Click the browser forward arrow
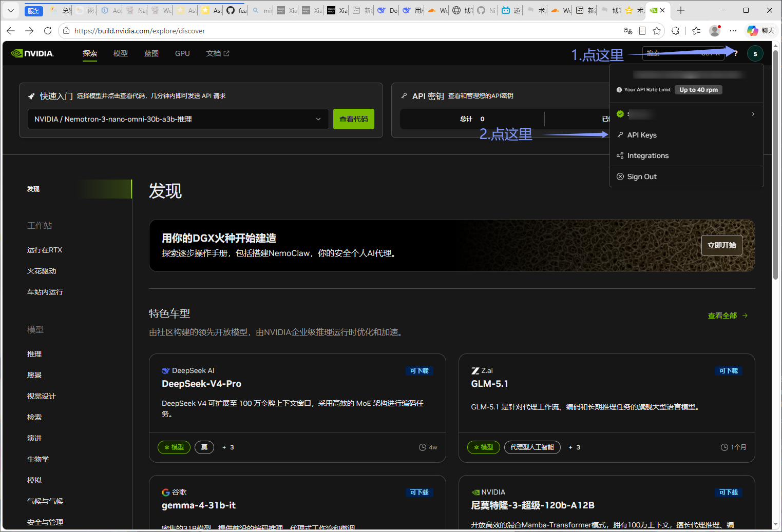The width and height of the screenshot is (782, 532). tap(29, 31)
